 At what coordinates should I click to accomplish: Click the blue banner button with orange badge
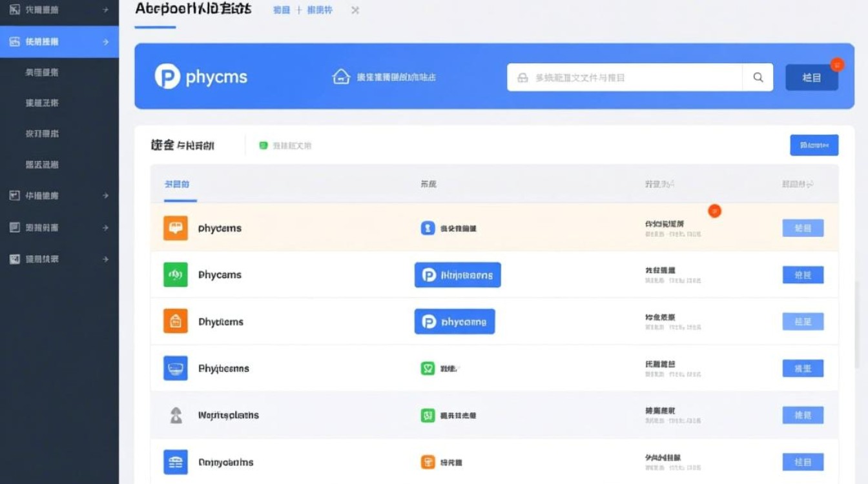tap(811, 77)
